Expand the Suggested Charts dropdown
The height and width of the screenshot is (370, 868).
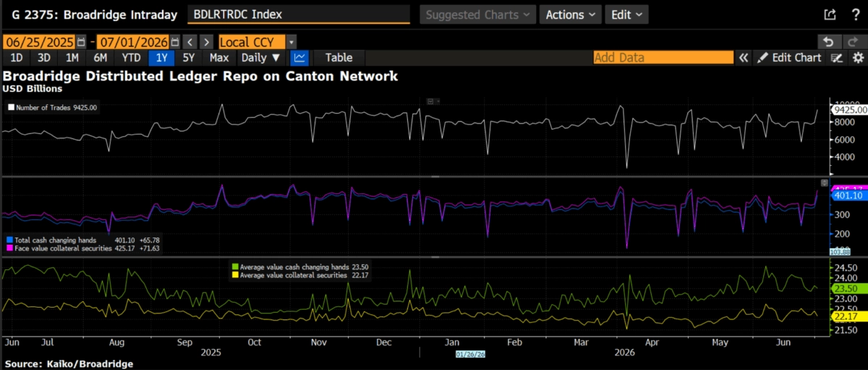[x=477, y=14]
